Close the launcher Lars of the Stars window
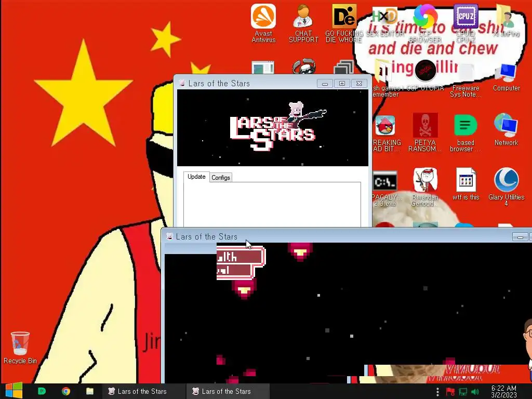This screenshot has height=399, width=532. tap(360, 84)
